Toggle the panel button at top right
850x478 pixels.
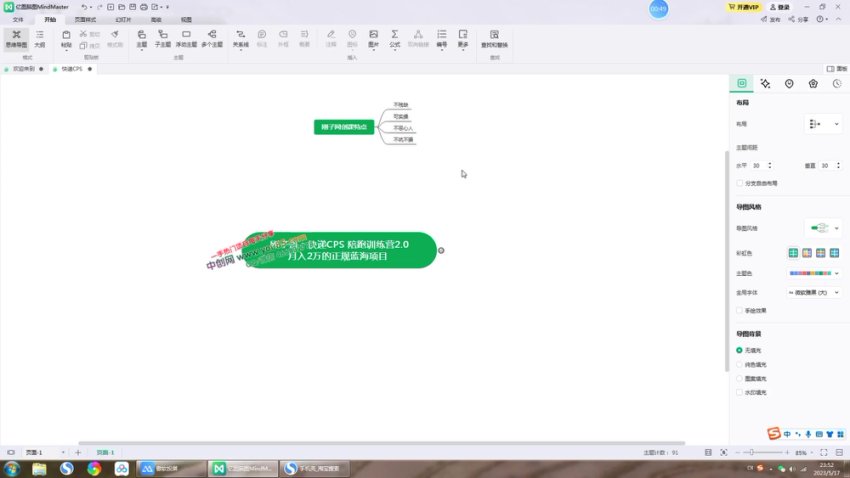click(836, 69)
